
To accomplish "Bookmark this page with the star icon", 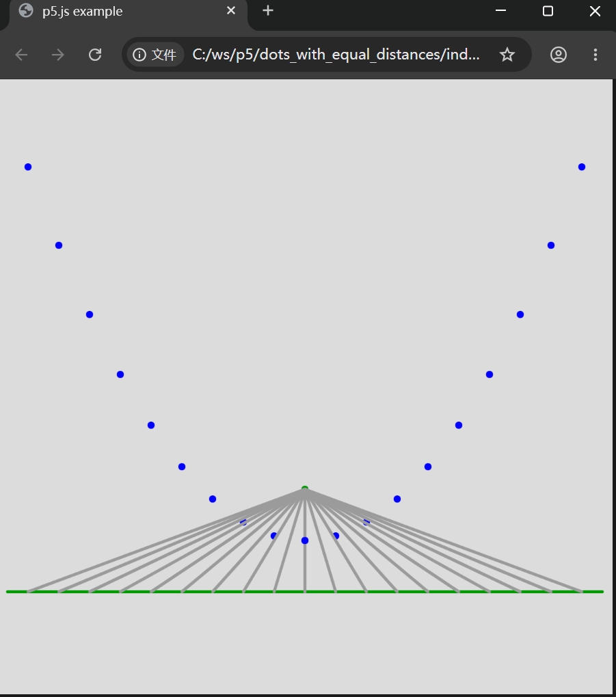I will [507, 55].
